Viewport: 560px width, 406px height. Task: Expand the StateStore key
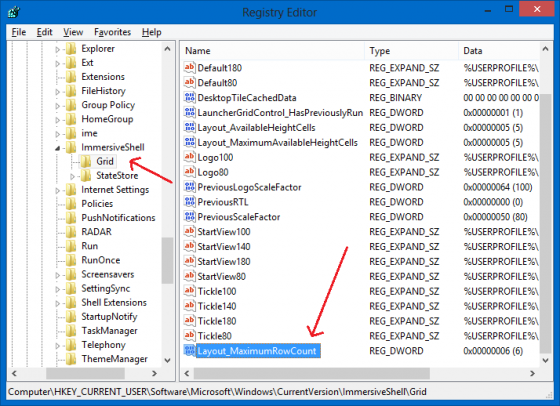(72, 176)
